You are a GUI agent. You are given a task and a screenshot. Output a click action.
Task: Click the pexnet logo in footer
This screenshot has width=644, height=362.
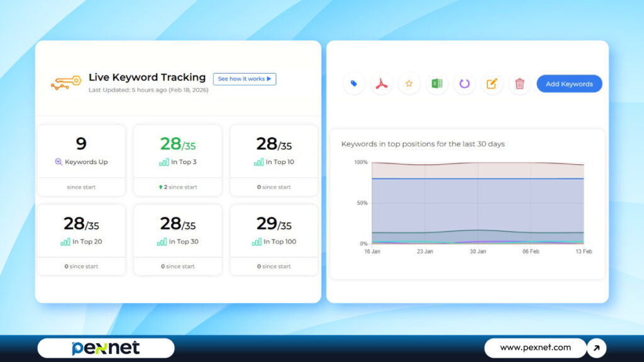(106, 348)
